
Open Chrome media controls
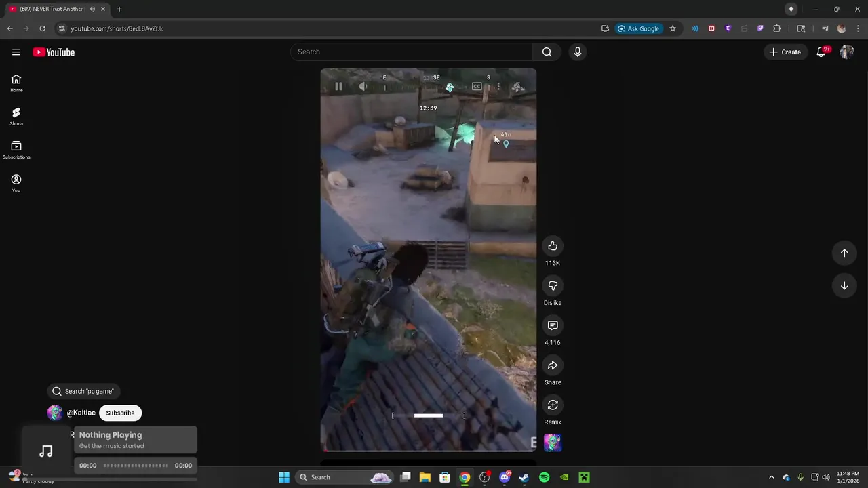(x=825, y=28)
